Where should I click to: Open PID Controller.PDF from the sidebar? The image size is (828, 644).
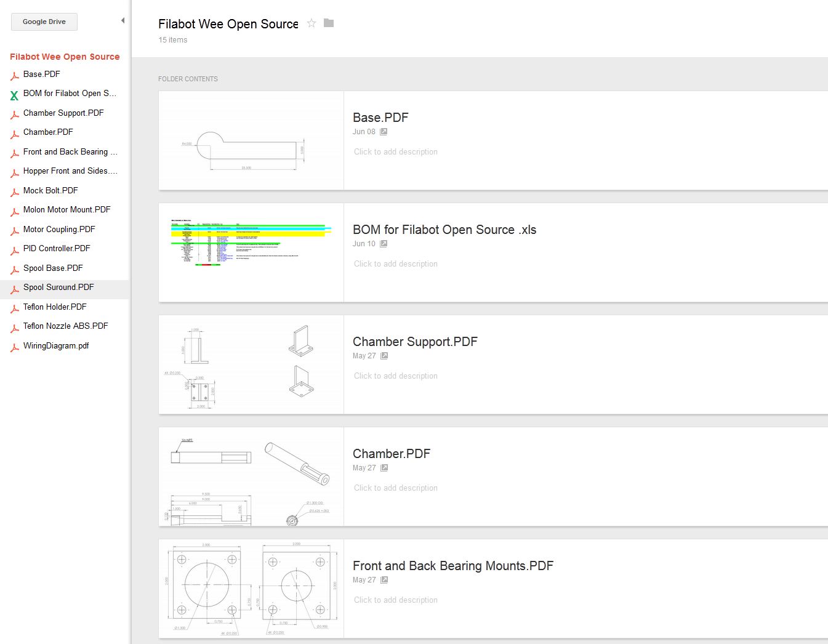pos(57,248)
